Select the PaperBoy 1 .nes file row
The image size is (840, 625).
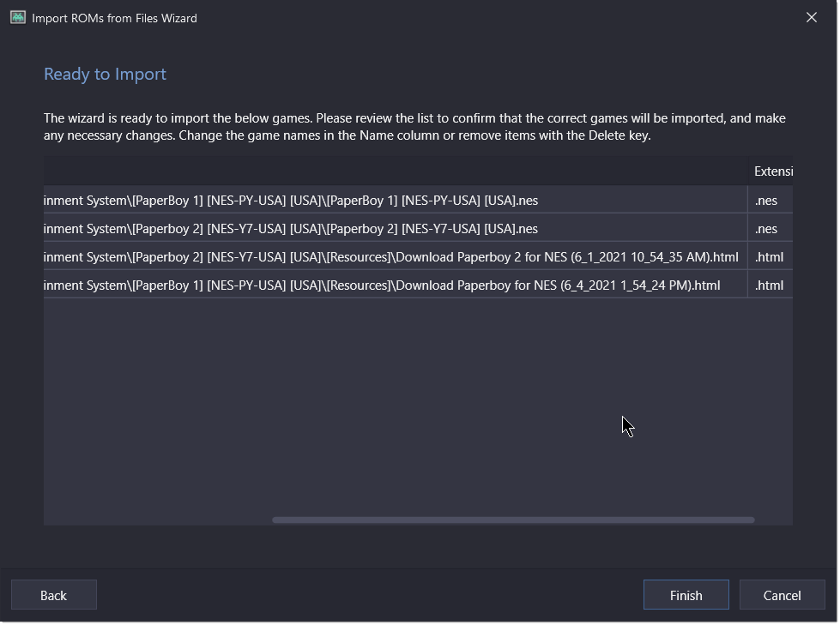(418, 200)
